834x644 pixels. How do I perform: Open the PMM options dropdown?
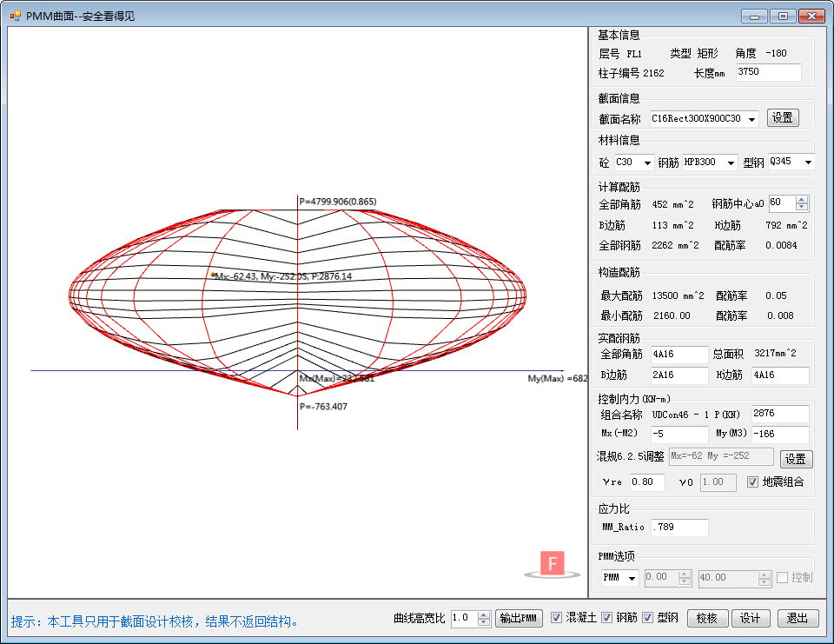coord(632,578)
